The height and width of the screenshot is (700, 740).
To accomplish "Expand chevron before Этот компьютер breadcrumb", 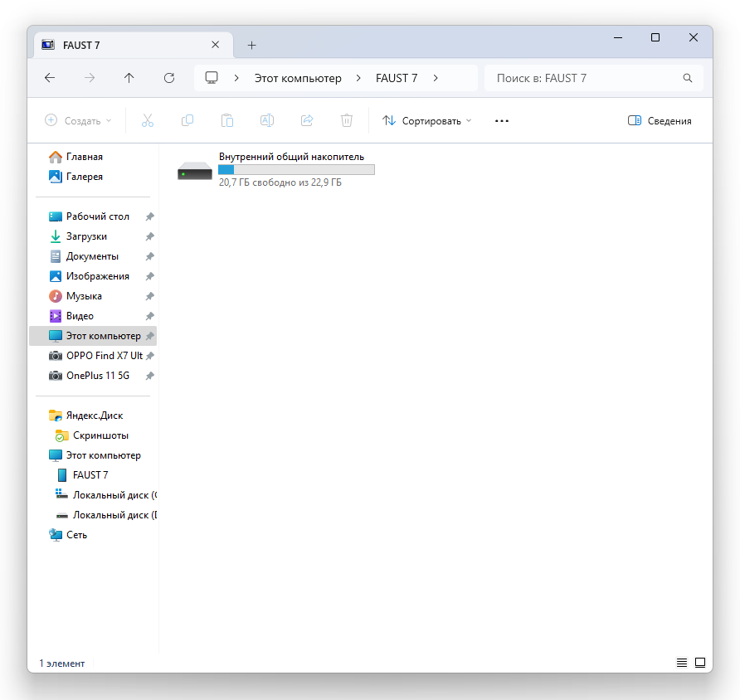I will (x=236, y=78).
